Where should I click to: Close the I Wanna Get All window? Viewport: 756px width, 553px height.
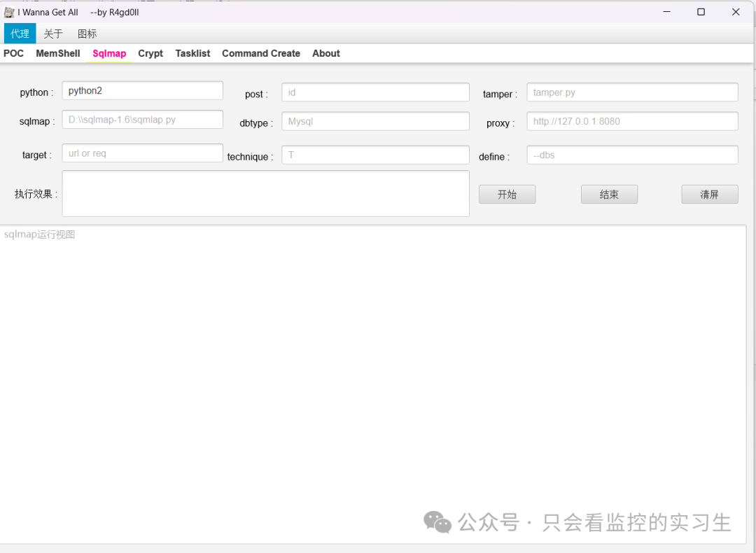736,12
